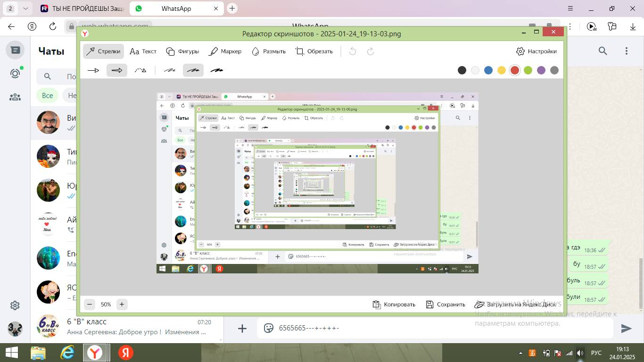Screen dimensions: 644x362
Task: Upload screenshot to Yandex Disk
Action: tap(515, 304)
